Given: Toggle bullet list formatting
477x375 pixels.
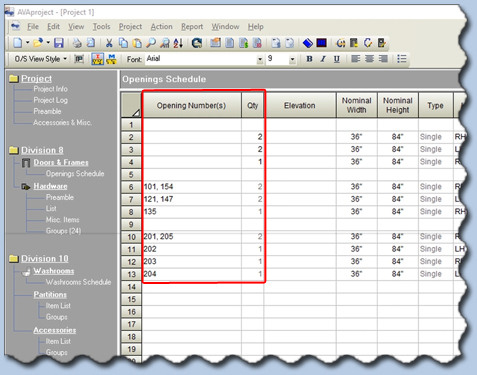Looking at the screenshot, I should (402, 59).
